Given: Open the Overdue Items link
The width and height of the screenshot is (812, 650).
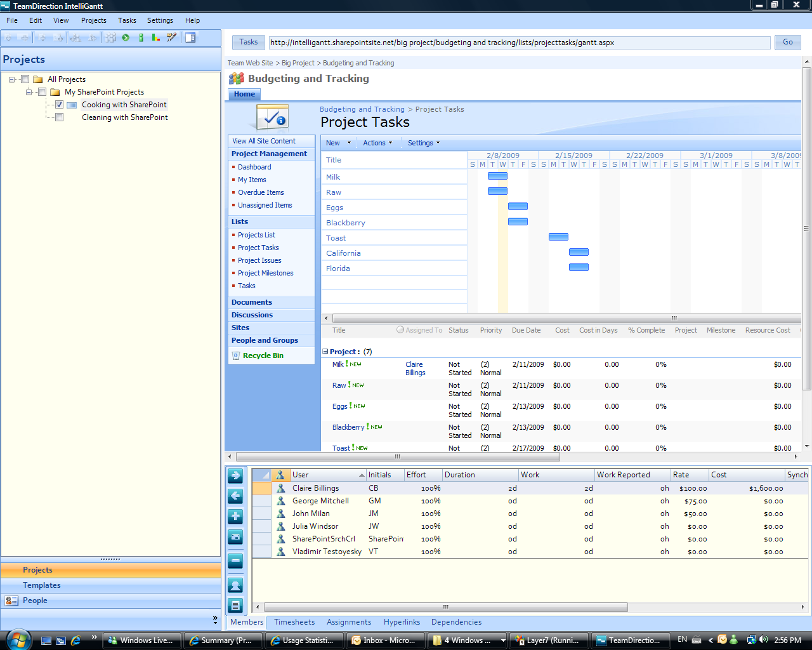Looking at the screenshot, I should coord(261,192).
